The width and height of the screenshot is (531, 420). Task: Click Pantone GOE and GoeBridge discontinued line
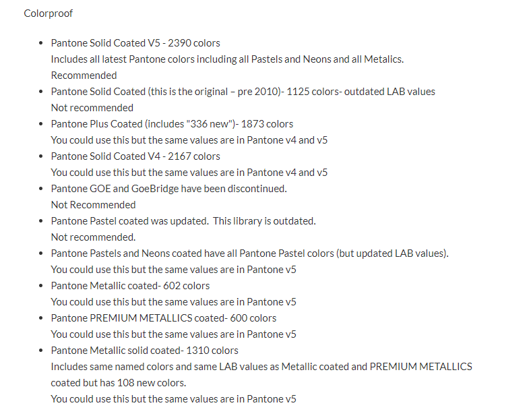[x=169, y=189]
